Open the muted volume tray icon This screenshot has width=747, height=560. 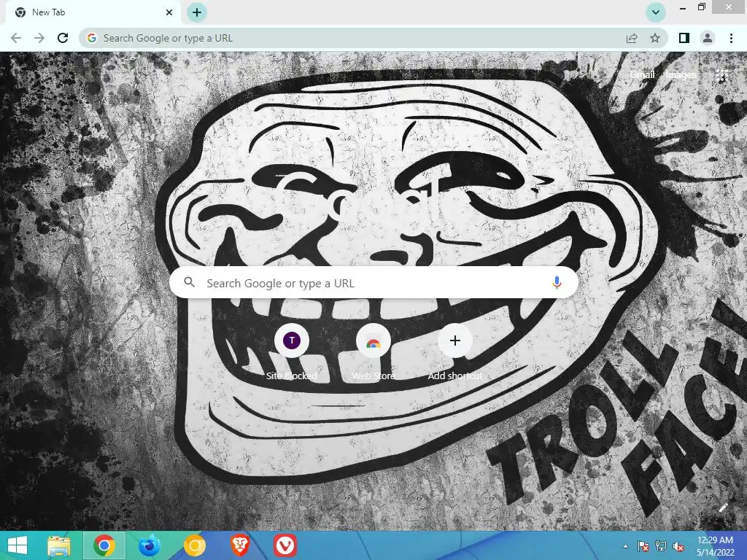[x=678, y=546]
